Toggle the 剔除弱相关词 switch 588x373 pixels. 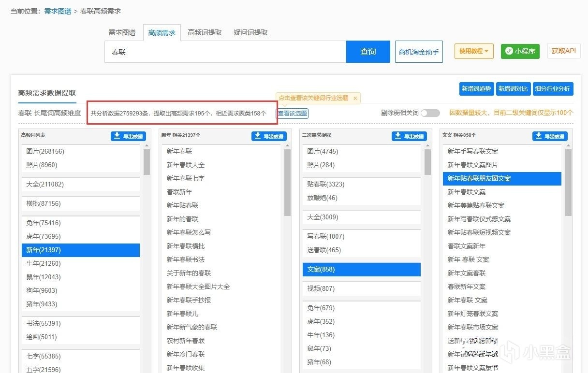coord(430,113)
